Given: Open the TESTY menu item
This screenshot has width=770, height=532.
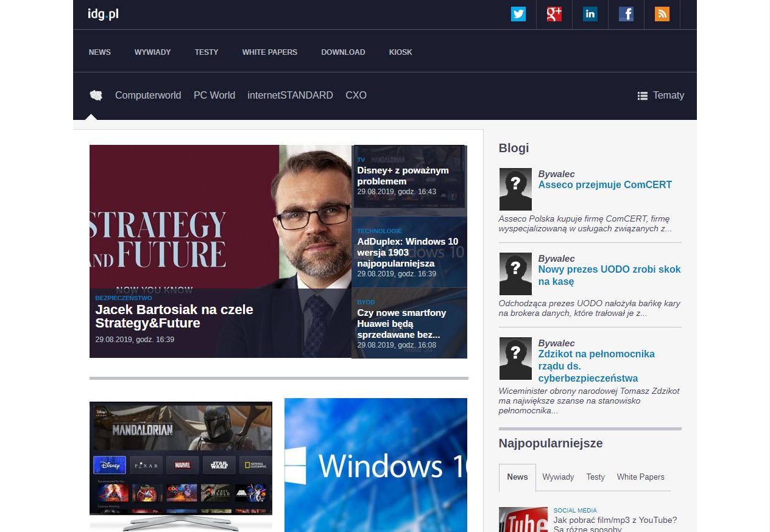Looking at the screenshot, I should 207,52.
